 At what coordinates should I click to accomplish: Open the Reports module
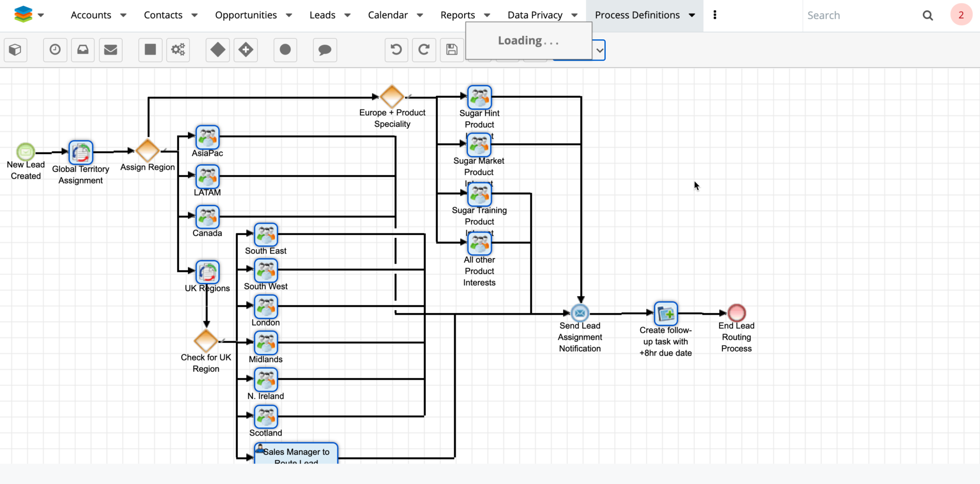[x=458, y=15]
